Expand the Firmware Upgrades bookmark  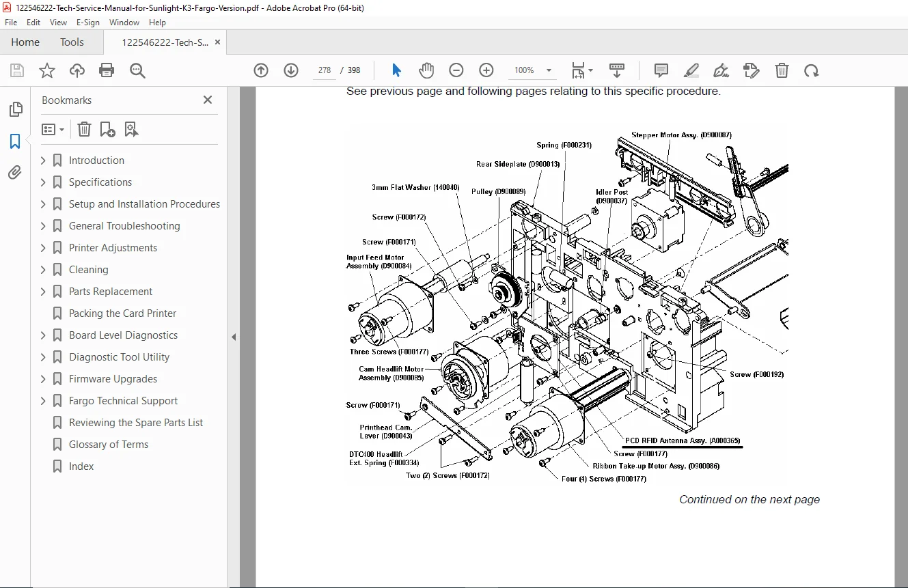tap(43, 379)
